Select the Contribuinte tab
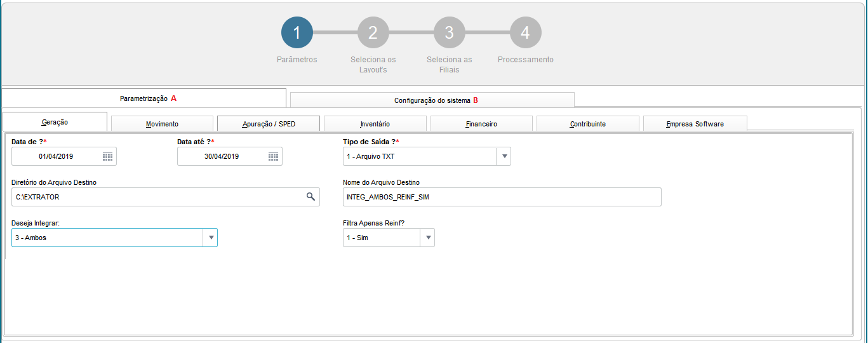 click(x=587, y=124)
